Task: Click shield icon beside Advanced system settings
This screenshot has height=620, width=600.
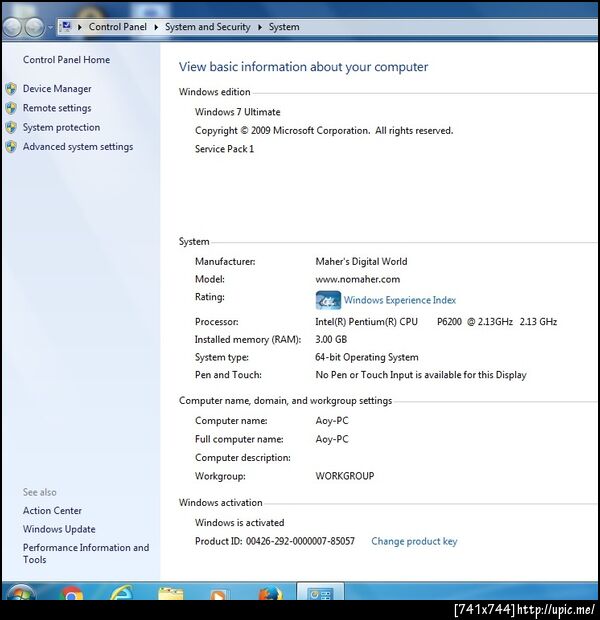Action: point(11,147)
